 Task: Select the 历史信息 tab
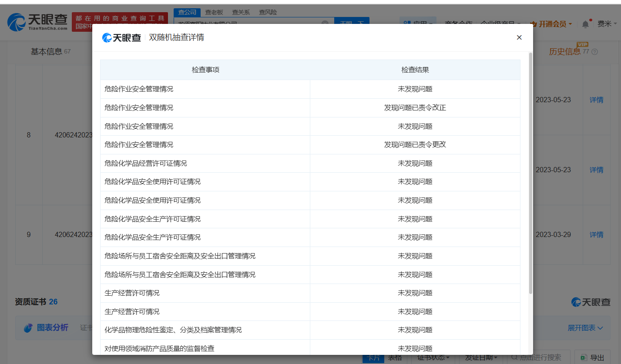tap(564, 52)
